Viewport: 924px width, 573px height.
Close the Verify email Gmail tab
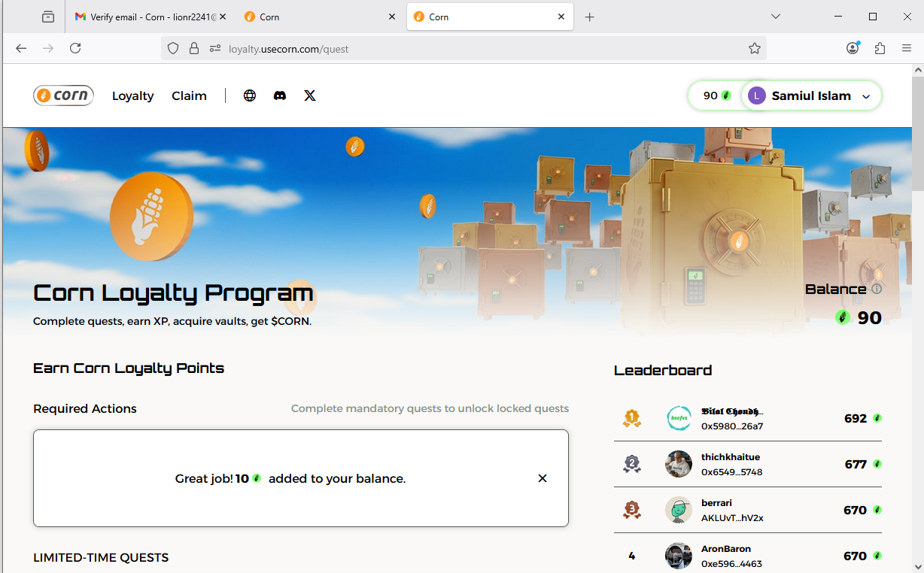coord(223,17)
